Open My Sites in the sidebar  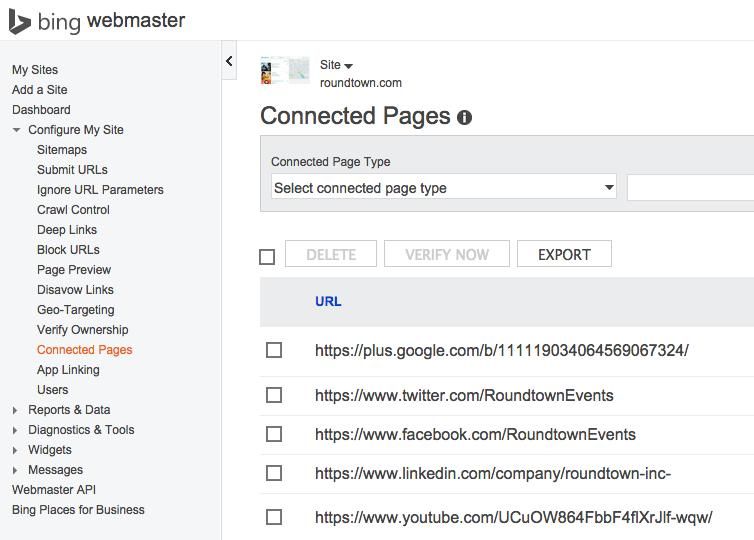tap(35, 70)
